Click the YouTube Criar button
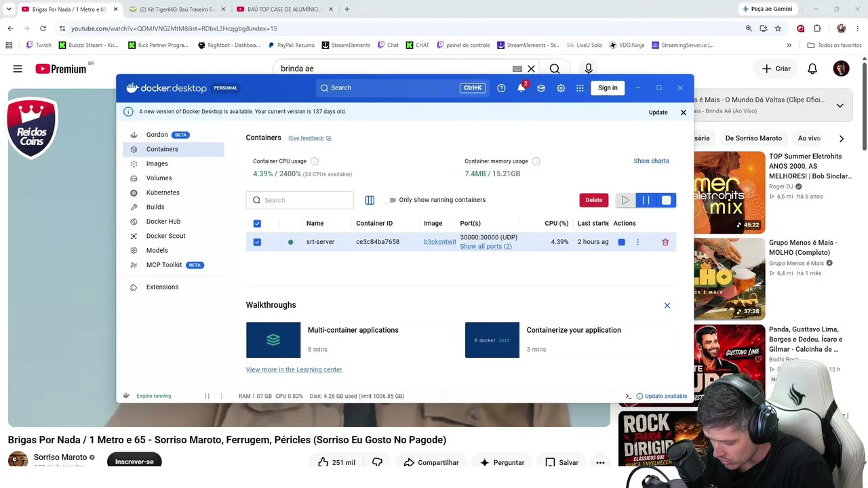This screenshot has width=868, height=488. [x=776, y=68]
